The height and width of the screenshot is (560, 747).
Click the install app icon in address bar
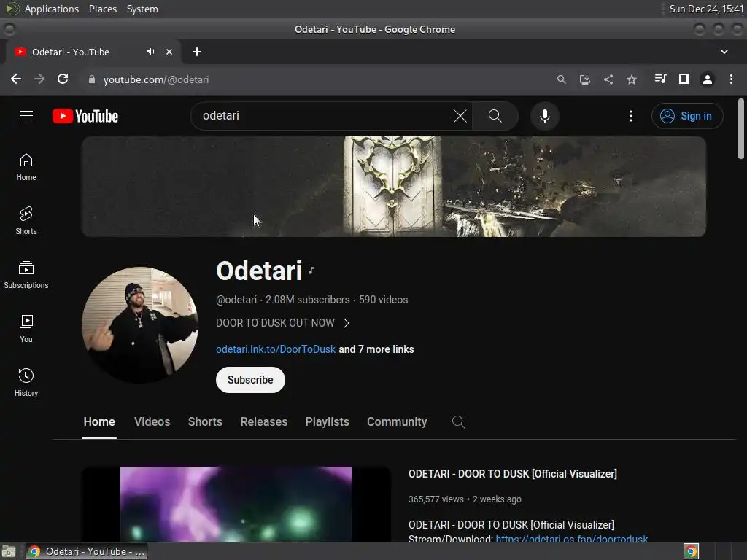pyautogui.click(x=584, y=79)
